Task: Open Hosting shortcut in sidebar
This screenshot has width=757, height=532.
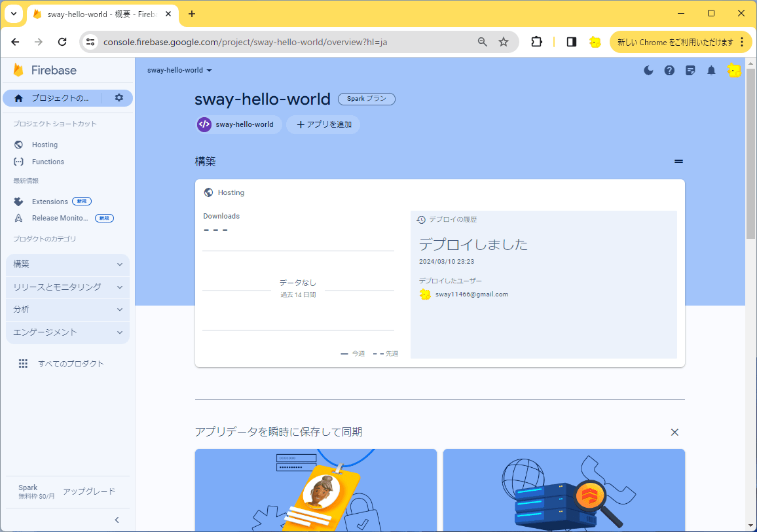Action: point(45,145)
